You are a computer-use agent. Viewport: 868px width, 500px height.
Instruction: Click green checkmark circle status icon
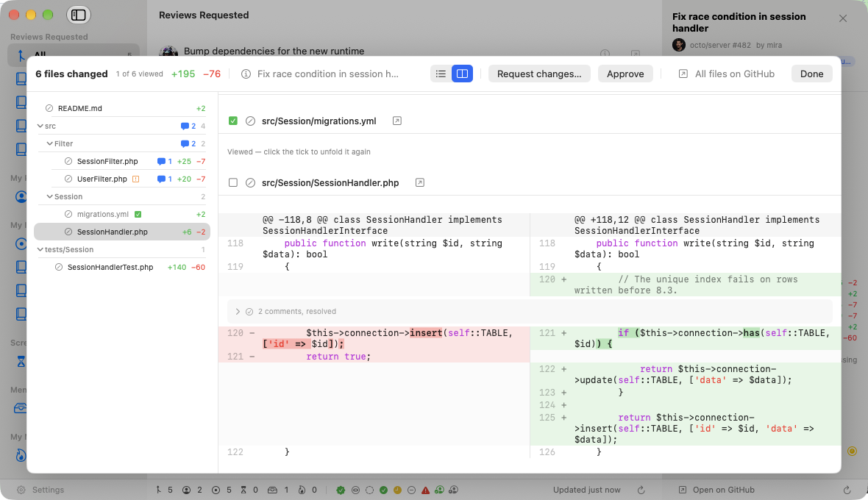coord(383,490)
